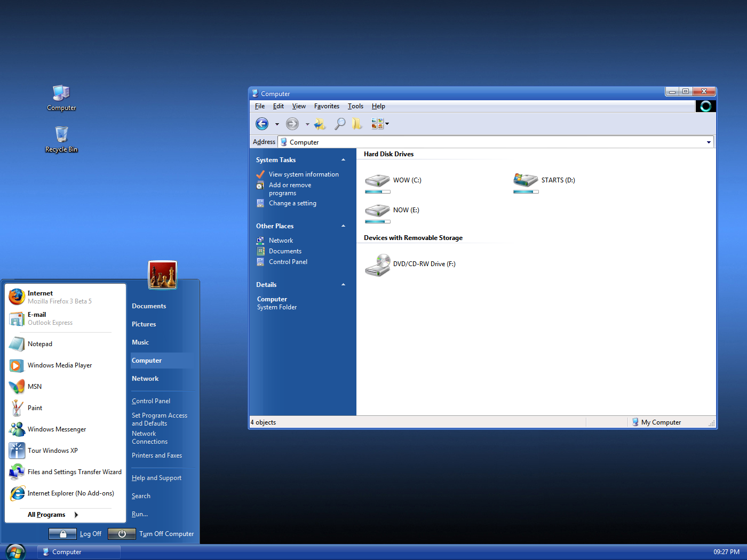Collapse the Details panel
The image size is (747, 560).
(343, 285)
